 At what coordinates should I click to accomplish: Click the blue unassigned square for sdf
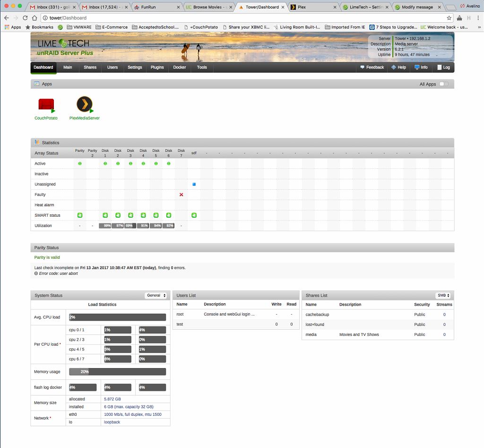pos(194,184)
